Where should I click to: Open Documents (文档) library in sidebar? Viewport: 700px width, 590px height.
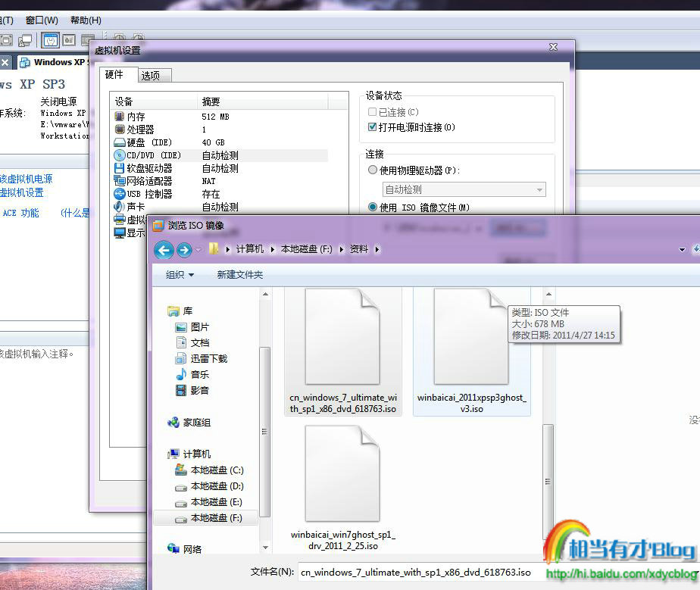click(192, 343)
